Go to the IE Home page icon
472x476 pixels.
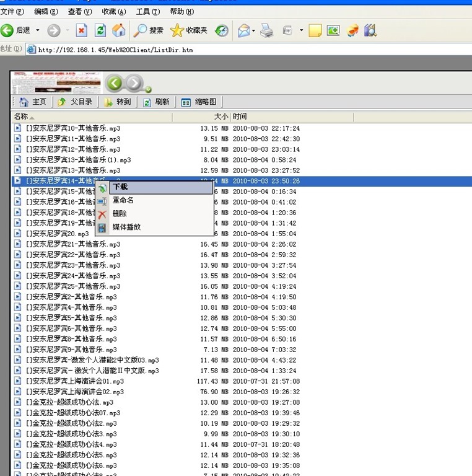tap(119, 30)
